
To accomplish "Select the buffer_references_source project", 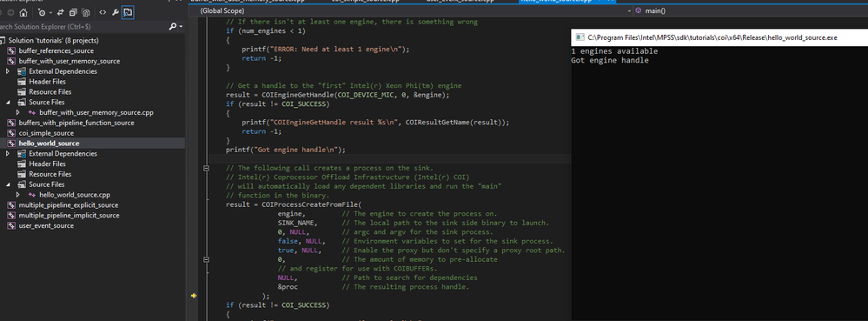I will click(x=56, y=51).
